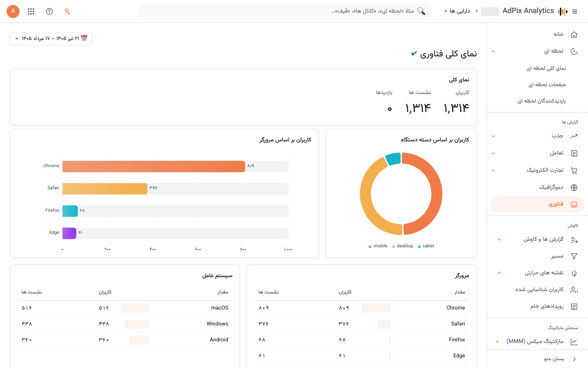The image size is (588, 368).
Task: Click the Safari bar in browser chart
Action: tap(105, 189)
